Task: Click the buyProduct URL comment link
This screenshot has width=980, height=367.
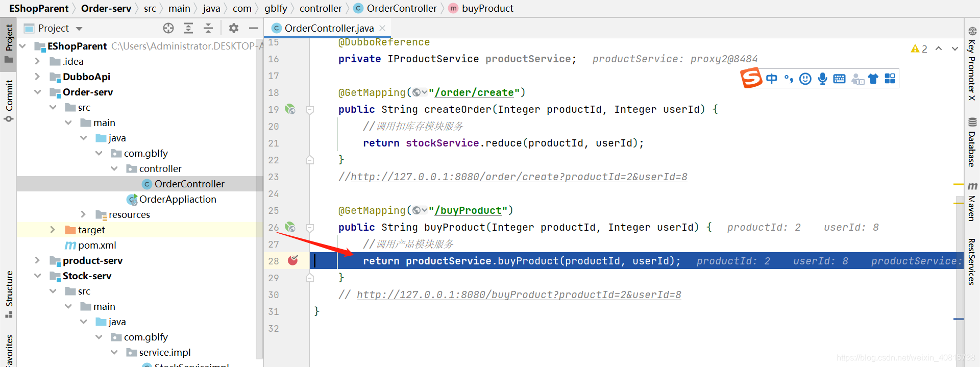Action: point(519,295)
